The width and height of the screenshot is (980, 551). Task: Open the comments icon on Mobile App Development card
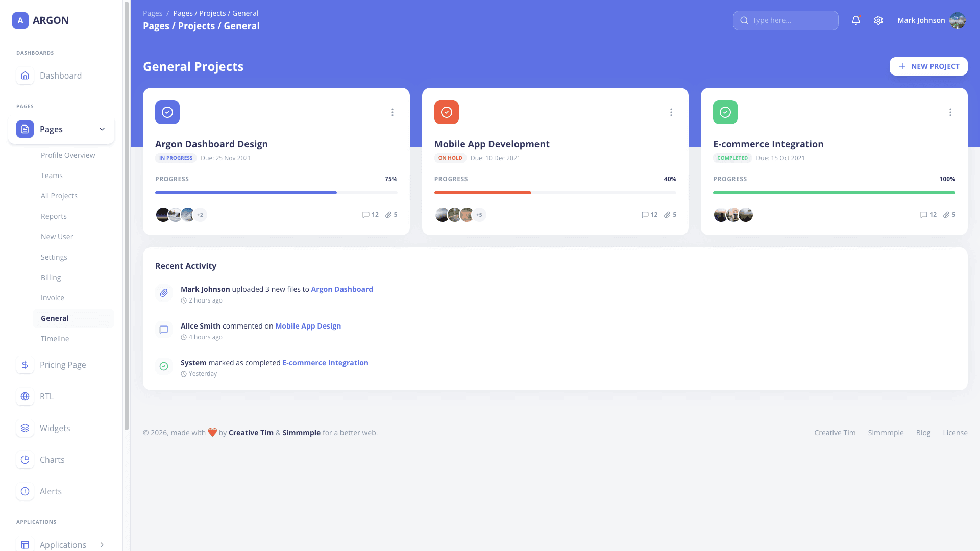tap(645, 214)
